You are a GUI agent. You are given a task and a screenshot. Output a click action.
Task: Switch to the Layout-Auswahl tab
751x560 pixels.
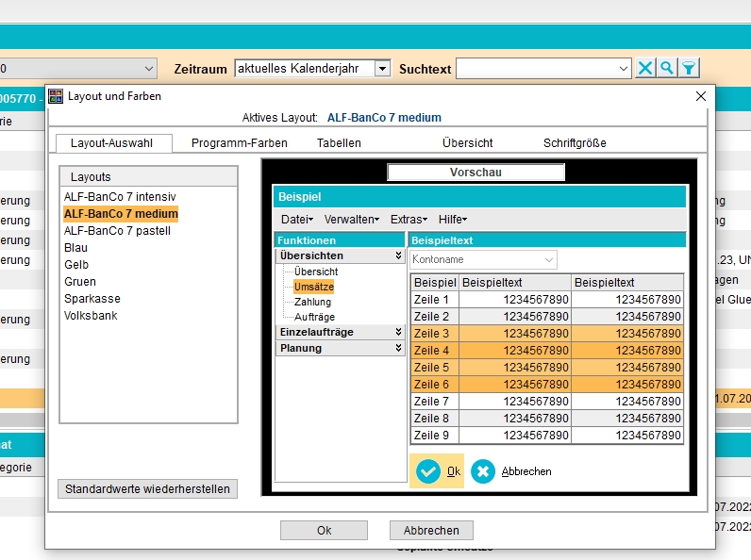(x=114, y=143)
